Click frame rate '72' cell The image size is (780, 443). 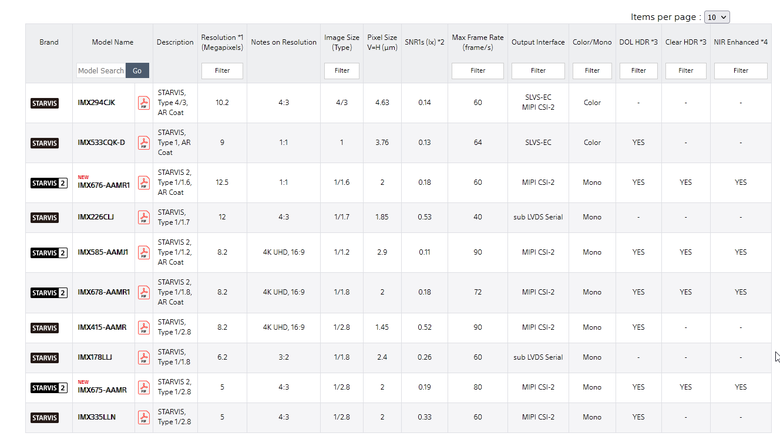coord(478,292)
